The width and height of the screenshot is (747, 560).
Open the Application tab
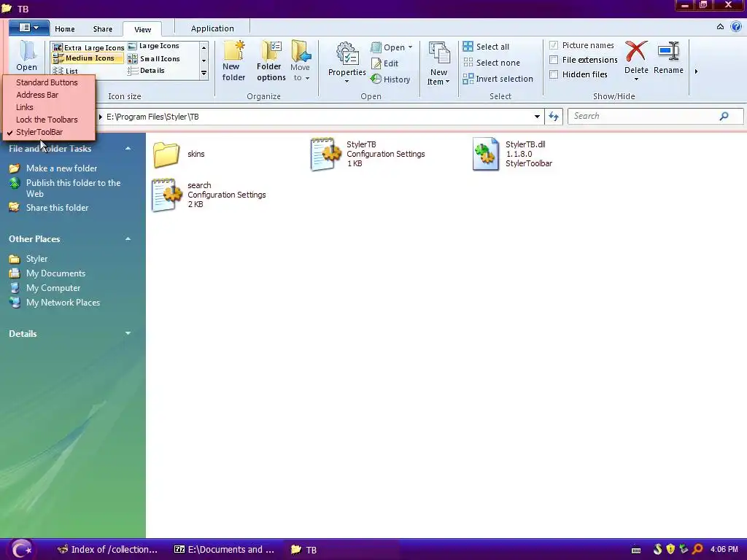(212, 28)
